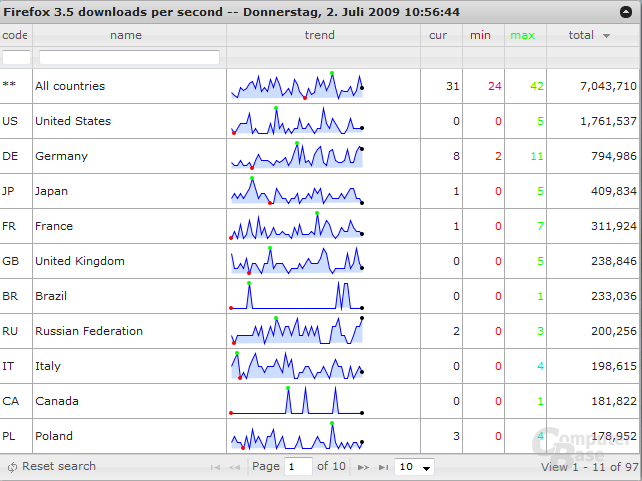Viewport: 642px width, 481px height.
Task: Sort by cur column header
Action: 438,36
